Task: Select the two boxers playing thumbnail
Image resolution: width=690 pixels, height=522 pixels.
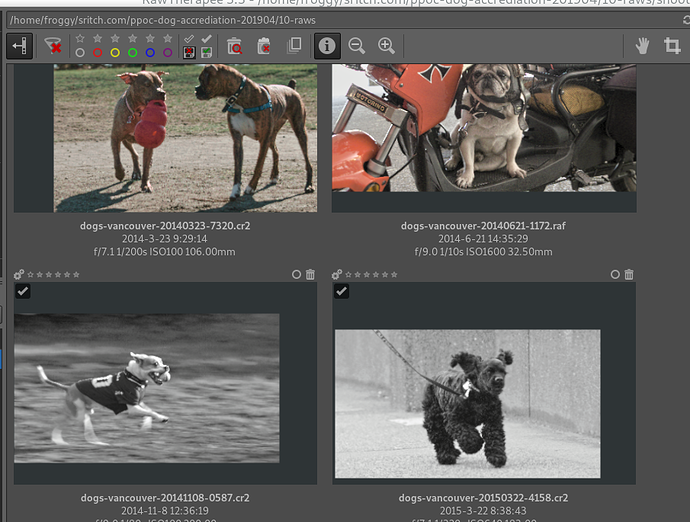Action: pyautogui.click(x=185, y=138)
